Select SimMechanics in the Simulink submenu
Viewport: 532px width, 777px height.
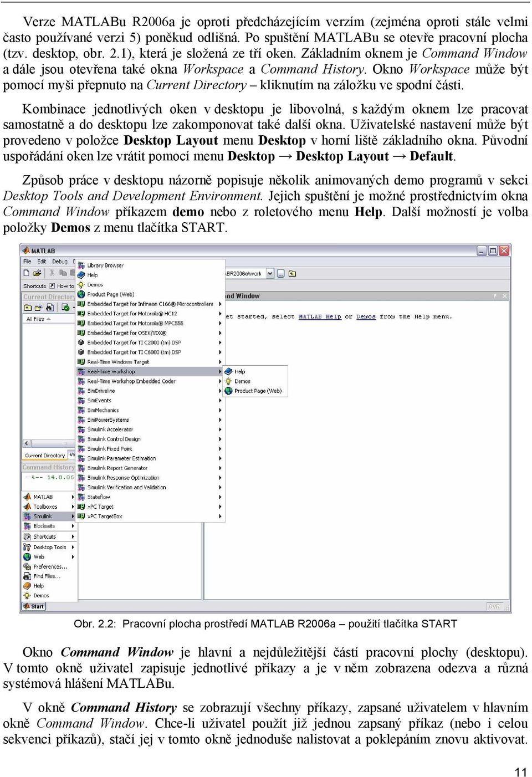point(151,411)
